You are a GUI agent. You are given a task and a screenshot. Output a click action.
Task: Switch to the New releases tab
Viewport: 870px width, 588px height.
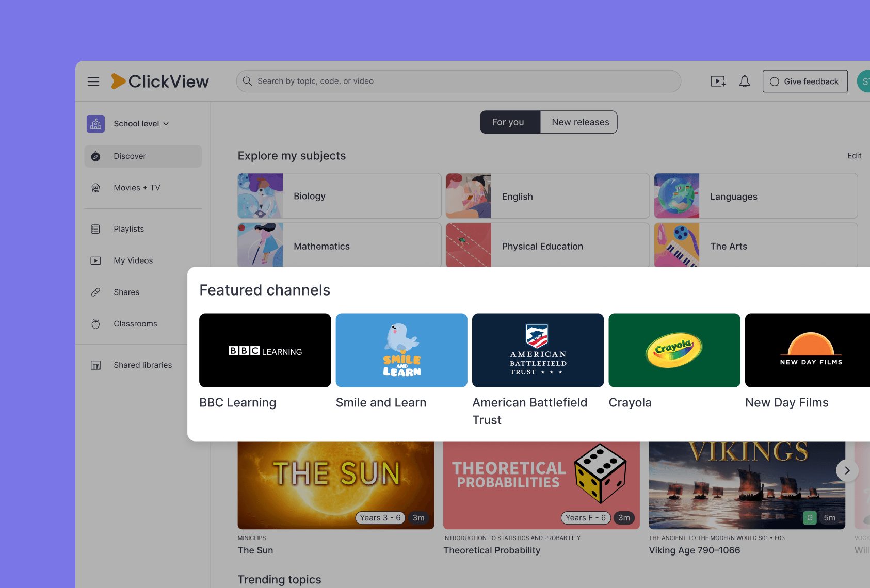(579, 122)
